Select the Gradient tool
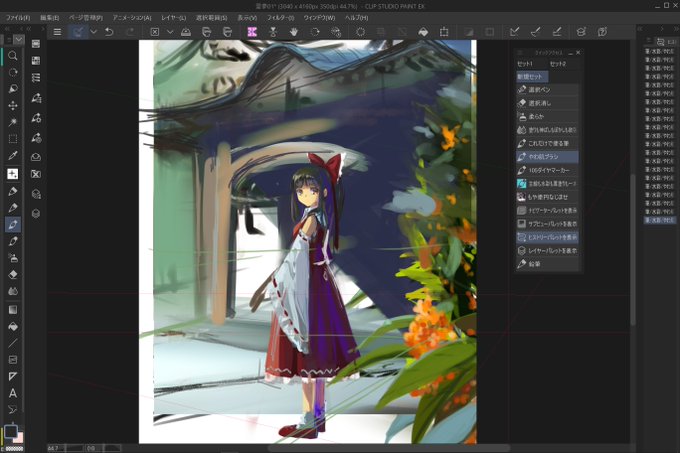The width and height of the screenshot is (680, 453). point(13,310)
